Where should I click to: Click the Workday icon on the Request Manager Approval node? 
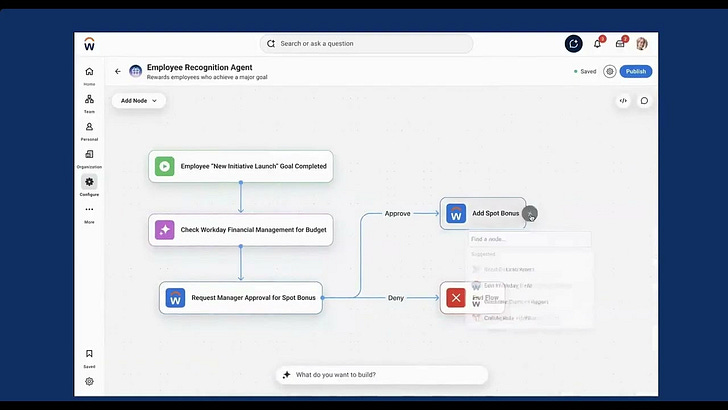(175, 298)
